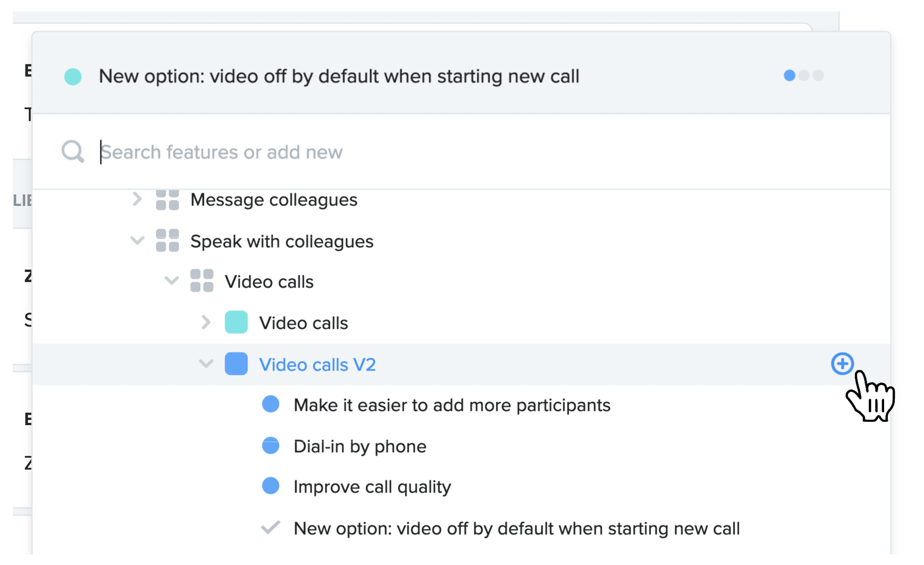924x565 pixels.
Task: Collapse the Speak with colleagues group
Action: coord(137,240)
